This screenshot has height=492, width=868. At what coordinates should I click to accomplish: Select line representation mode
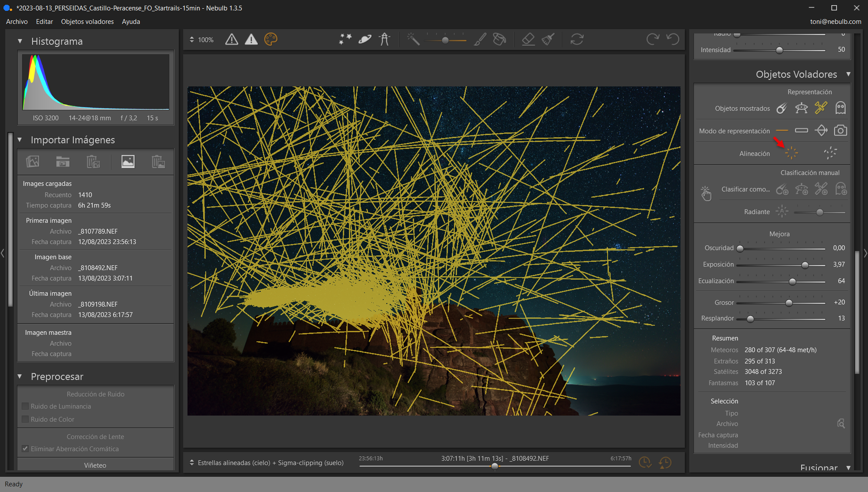(x=782, y=130)
